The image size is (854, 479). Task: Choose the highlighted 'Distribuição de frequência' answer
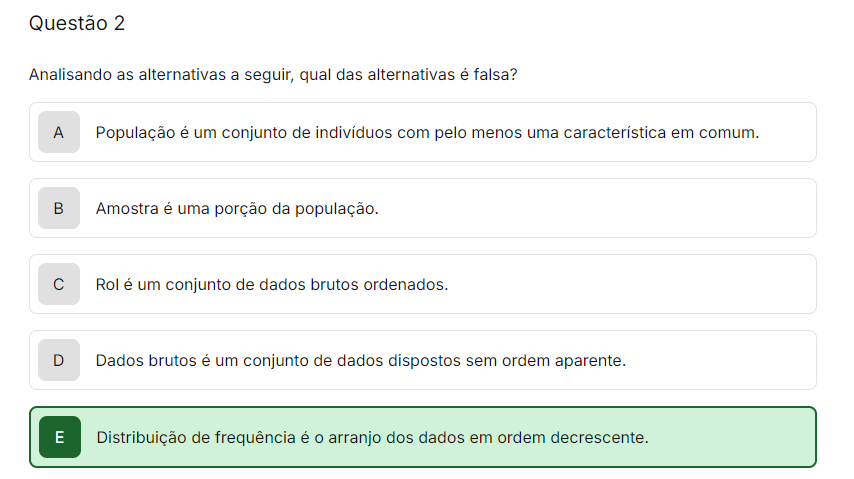(372, 437)
